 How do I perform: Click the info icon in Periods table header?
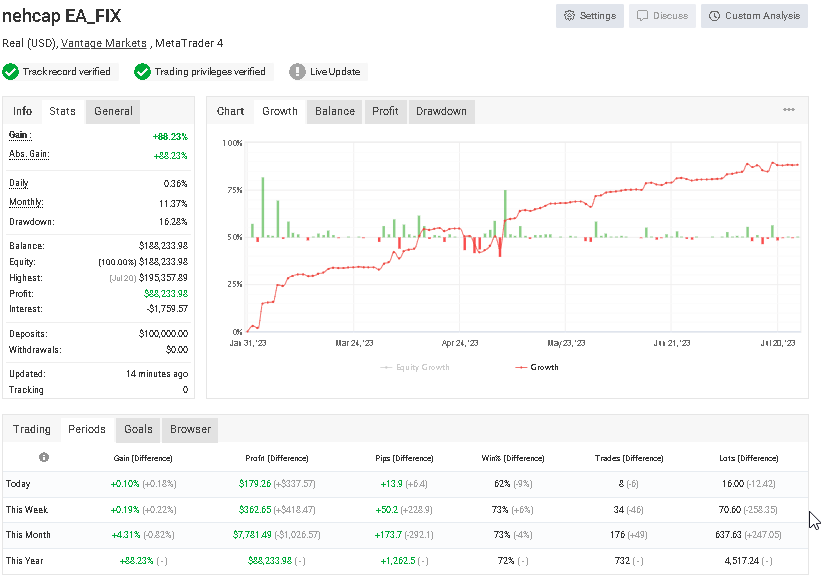(44, 457)
